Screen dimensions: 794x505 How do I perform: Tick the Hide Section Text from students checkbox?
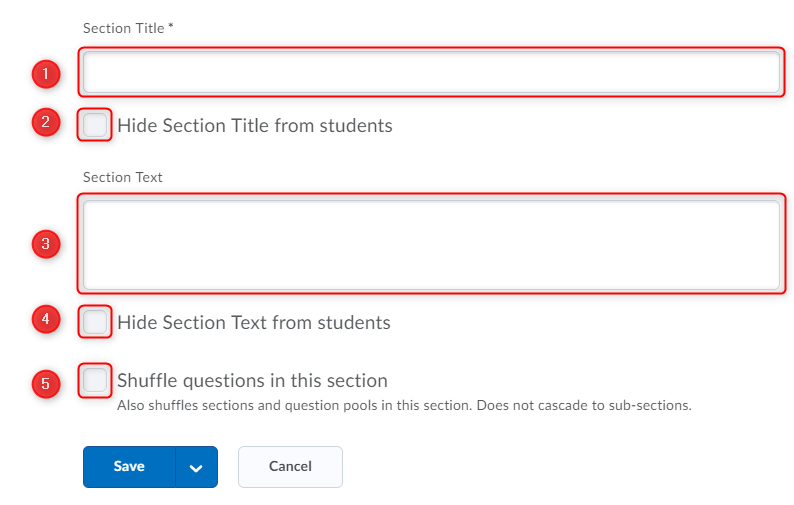95,322
